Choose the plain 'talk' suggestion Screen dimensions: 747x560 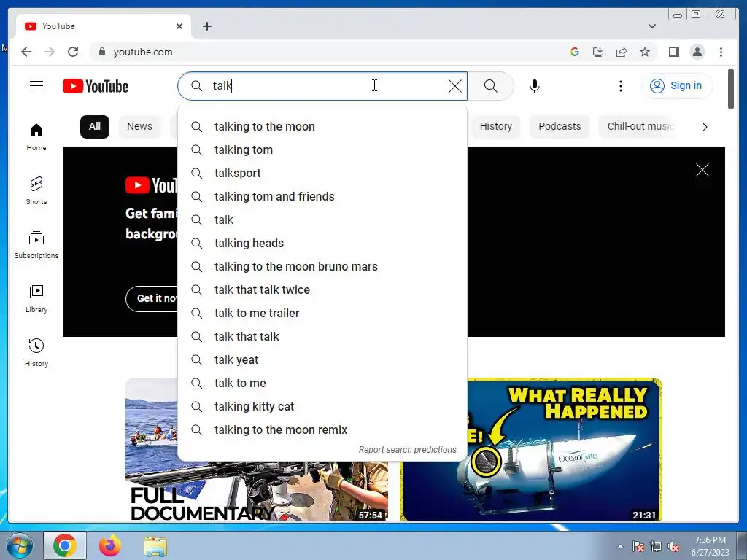coord(322,220)
